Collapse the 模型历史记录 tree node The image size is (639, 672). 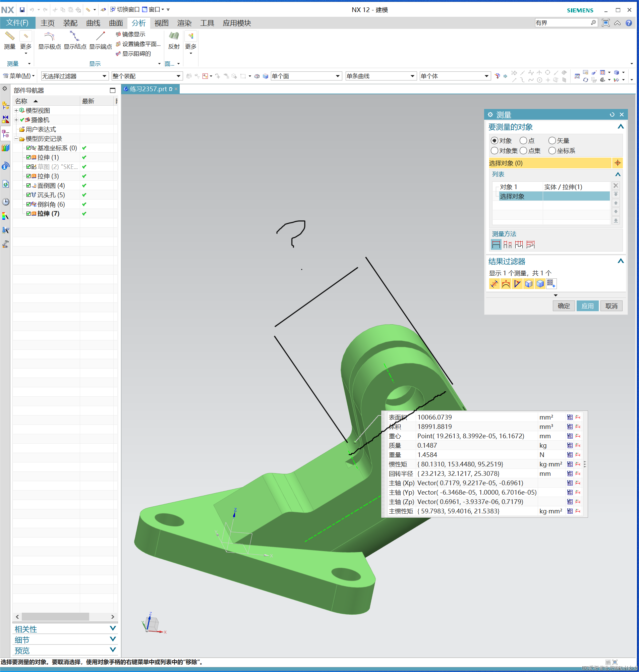tap(16, 139)
